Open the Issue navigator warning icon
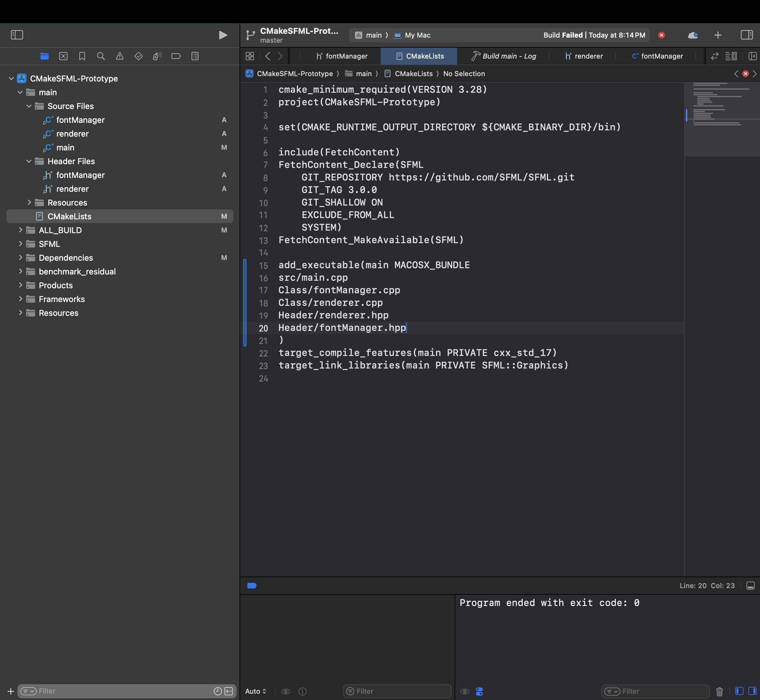Screen dimensions: 760x700 tap(120, 56)
